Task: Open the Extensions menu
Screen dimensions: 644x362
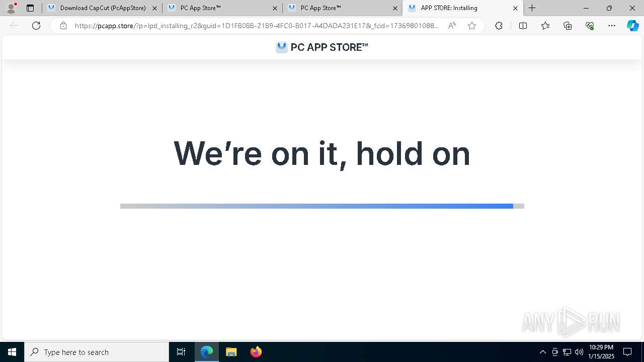Action: (499, 26)
